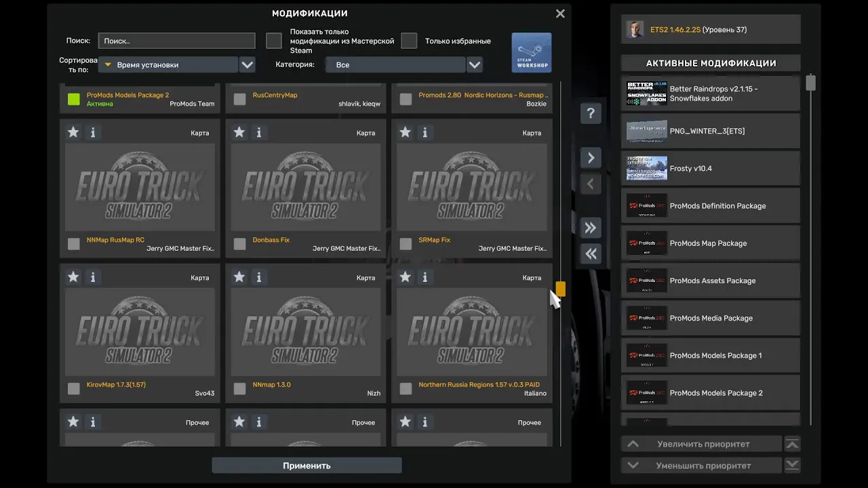Select ProMods Models Package 2 active mod

[x=711, y=392]
